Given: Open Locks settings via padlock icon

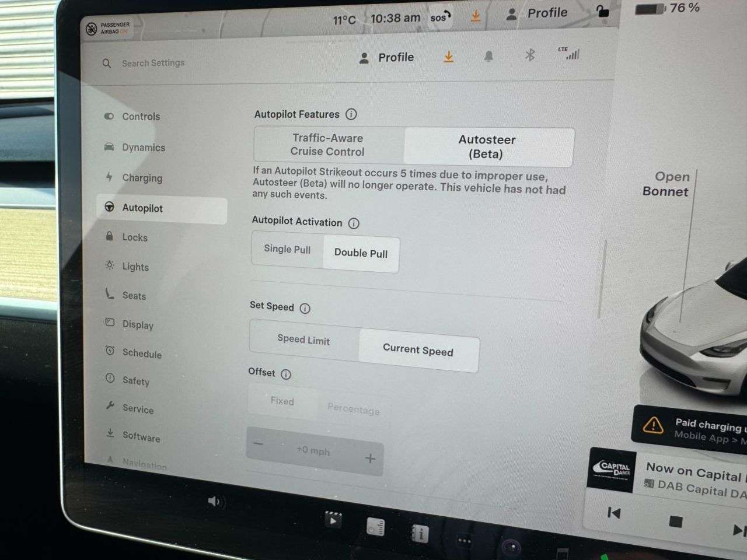Looking at the screenshot, I should pyautogui.click(x=110, y=236).
